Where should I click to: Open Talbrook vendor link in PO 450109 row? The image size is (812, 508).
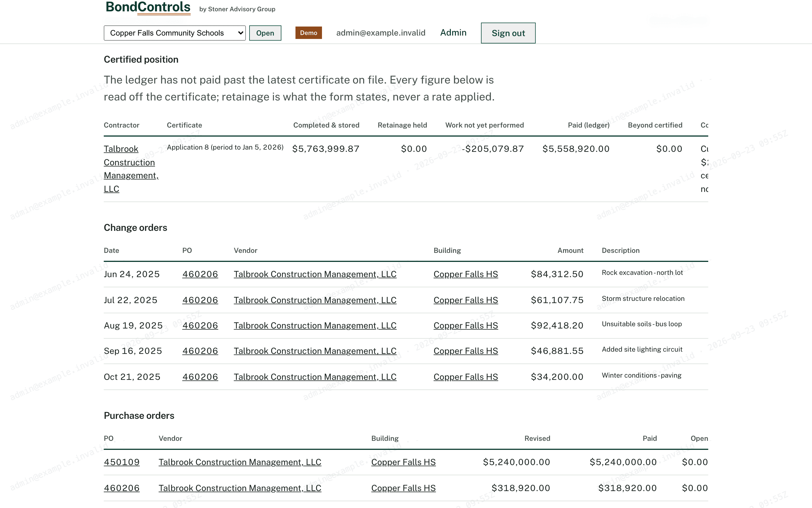(240, 462)
